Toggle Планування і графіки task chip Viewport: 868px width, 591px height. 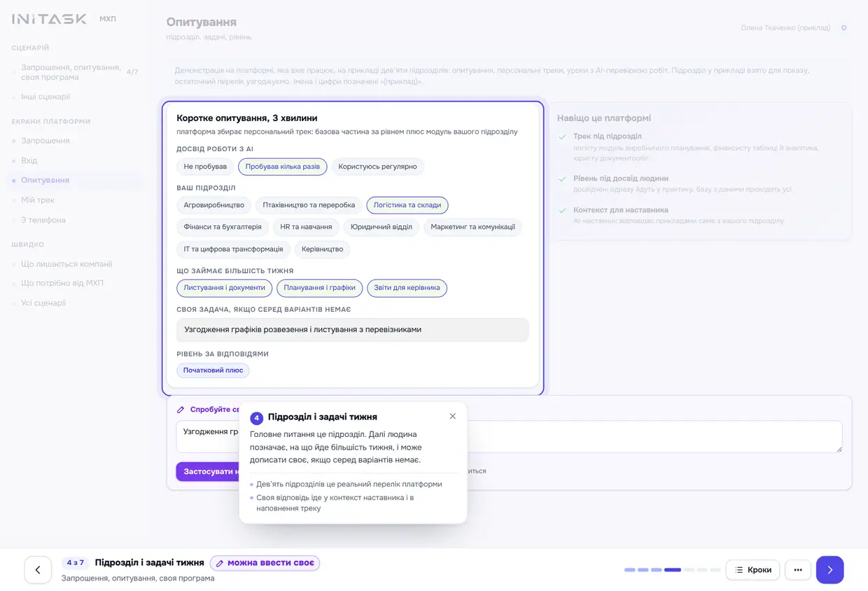click(319, 288)
